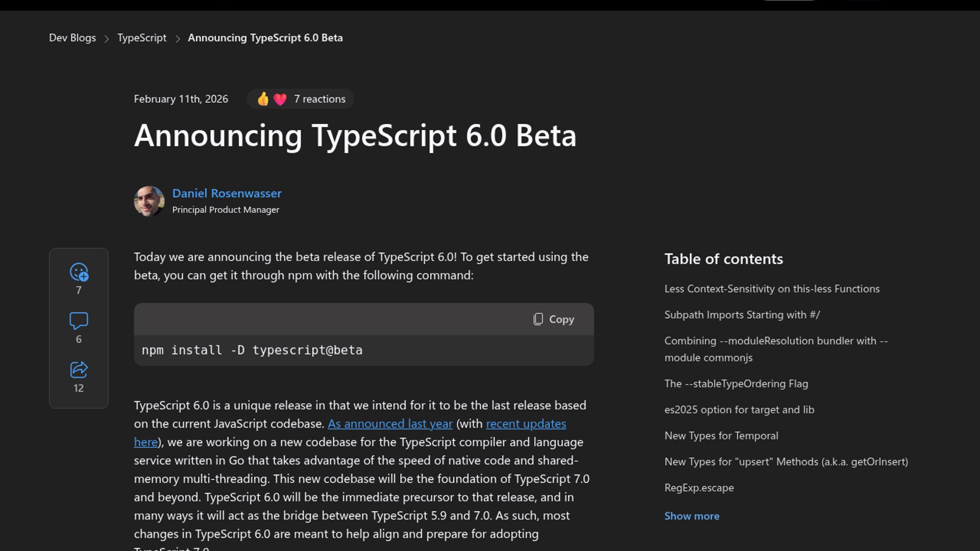Click the 7 reactions pill

coord(320,99)
